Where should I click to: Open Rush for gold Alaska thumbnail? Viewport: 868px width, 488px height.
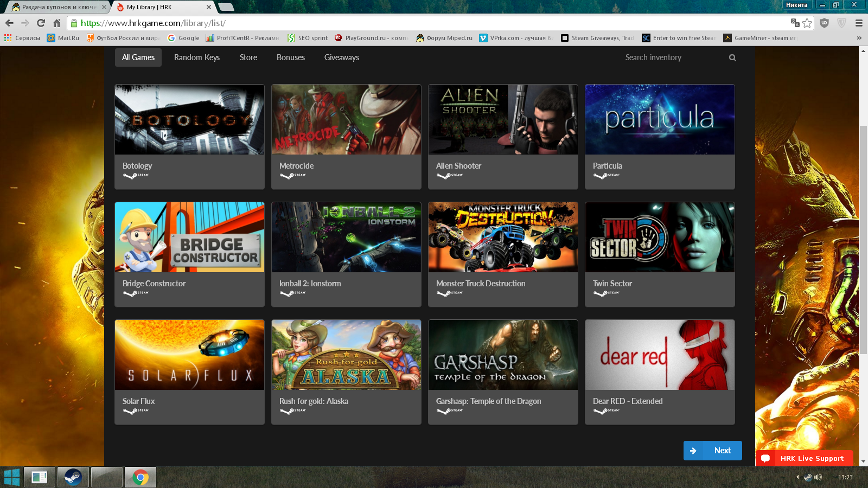[x=347, y=355]
